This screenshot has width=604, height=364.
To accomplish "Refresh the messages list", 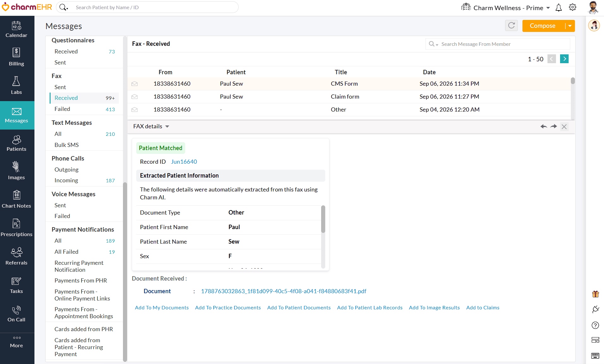I will pyautogui.click(x=511, y=26).
